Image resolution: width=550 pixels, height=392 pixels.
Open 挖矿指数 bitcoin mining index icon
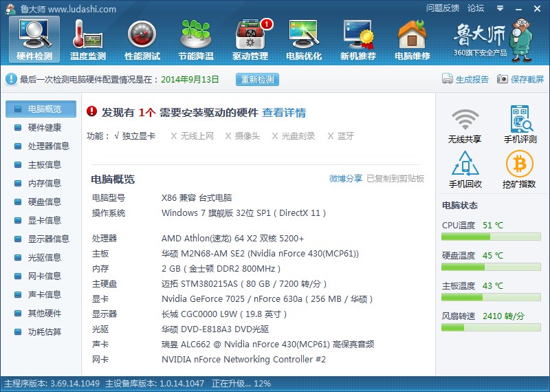click(520, 169)
